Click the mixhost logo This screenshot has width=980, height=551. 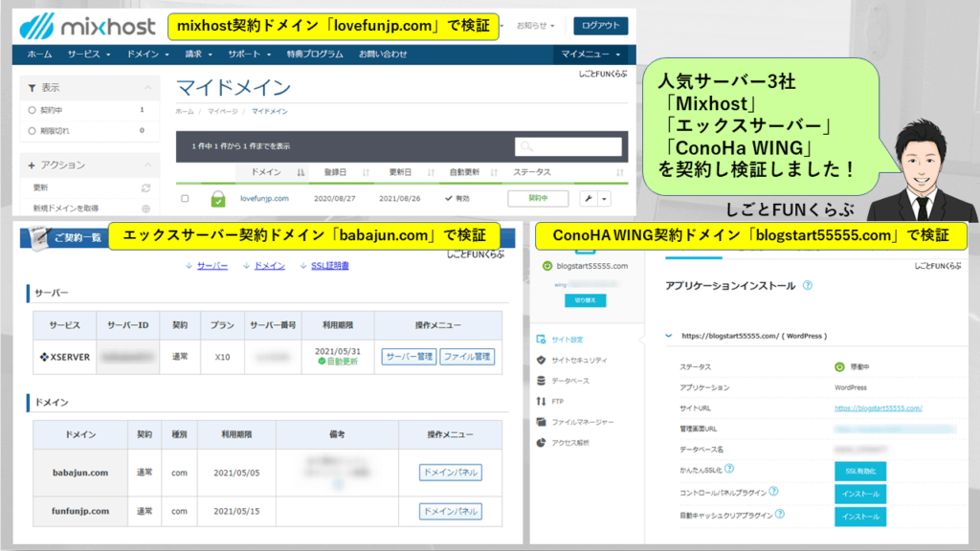pyautogui.click(x=87, y=26)
